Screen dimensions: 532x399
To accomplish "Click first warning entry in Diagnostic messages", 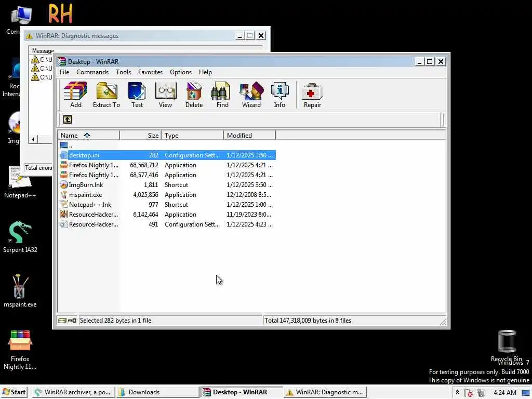I will [x=42, y=60].
